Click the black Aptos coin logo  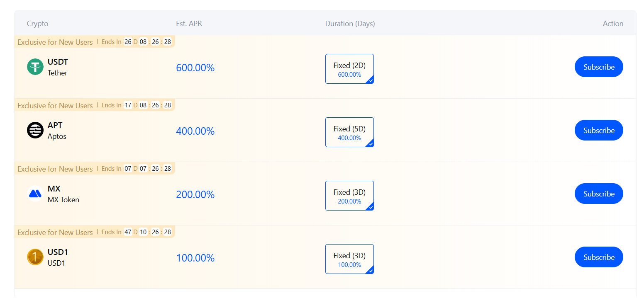35,130
